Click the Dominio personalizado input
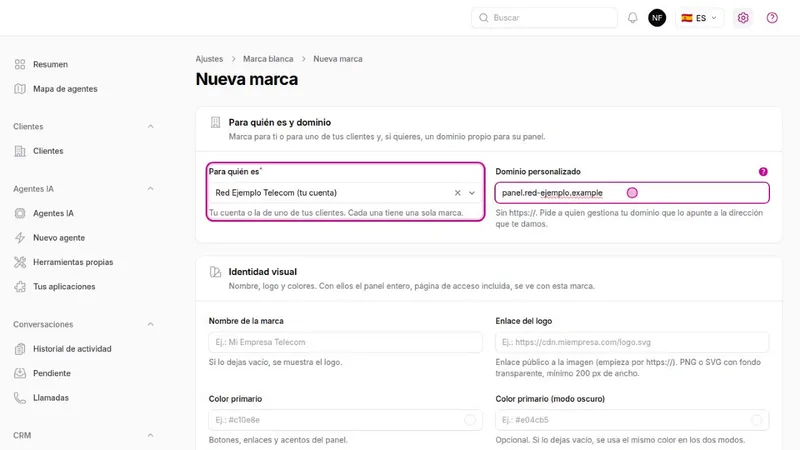The height and width of the screenshot is (450, 800). coord(632,193)
